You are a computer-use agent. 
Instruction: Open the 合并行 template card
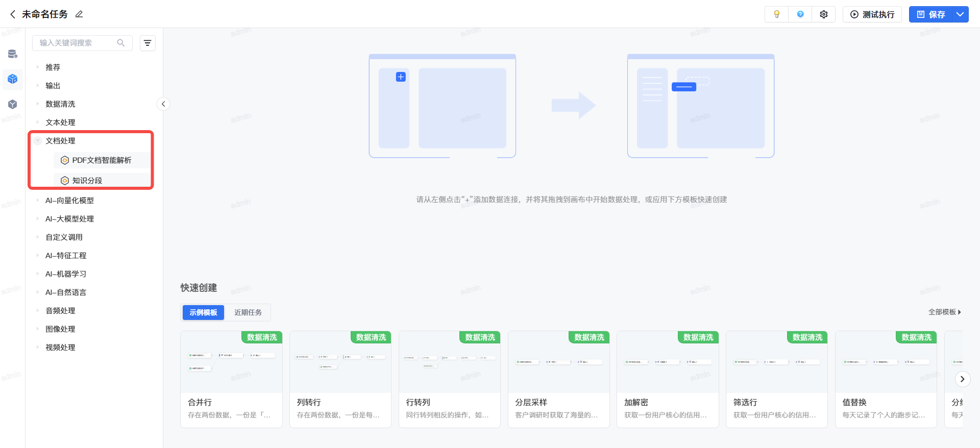tap(231, 379)
